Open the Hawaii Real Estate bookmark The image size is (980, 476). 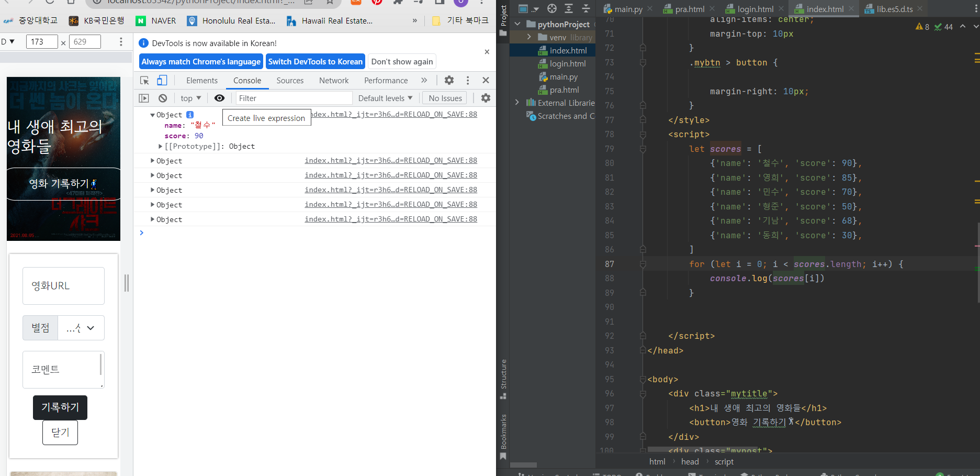tap(330, 20)
